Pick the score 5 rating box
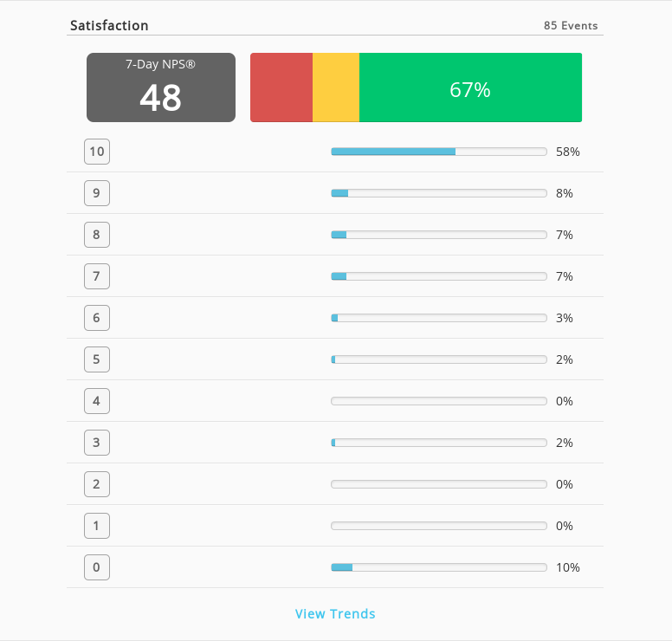This screenshot has width=672, height=641. 97,359
